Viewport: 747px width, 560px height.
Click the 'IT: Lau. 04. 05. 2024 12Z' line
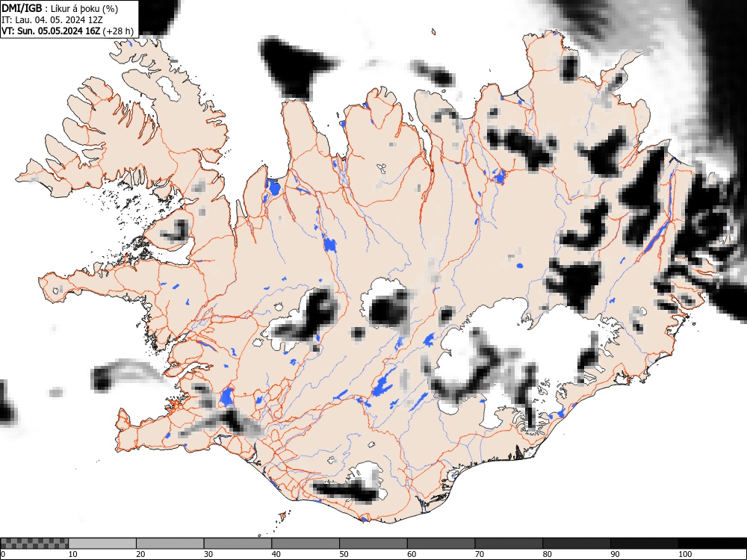pos(52,20)
